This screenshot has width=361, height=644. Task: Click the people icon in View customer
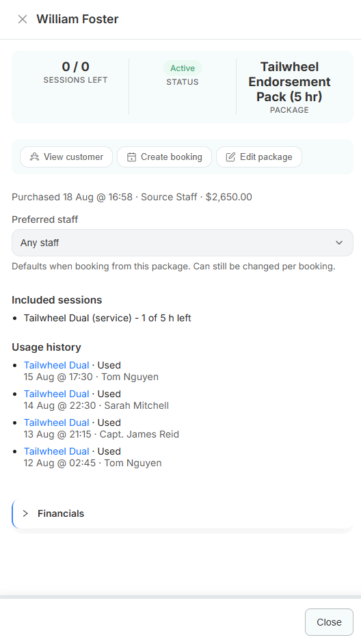click(34, 157)
